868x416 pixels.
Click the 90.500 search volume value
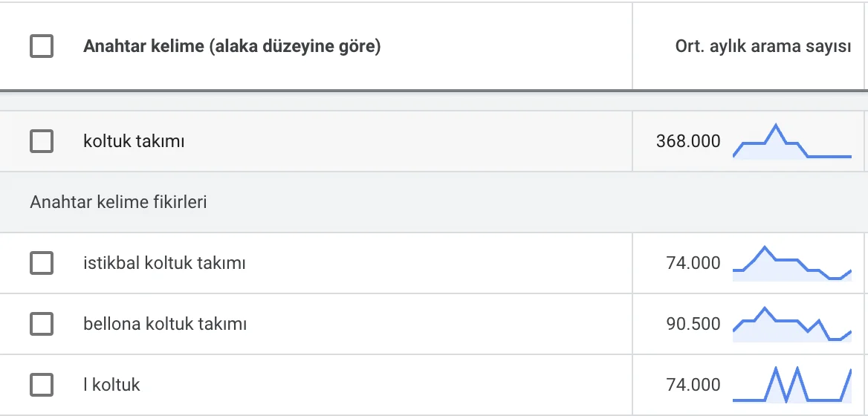pos(693,324)
